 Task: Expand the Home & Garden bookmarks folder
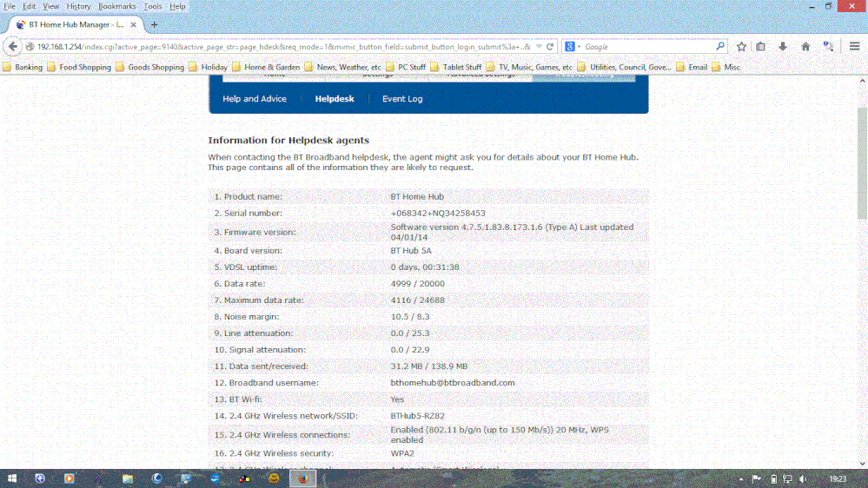pos(266,67)
